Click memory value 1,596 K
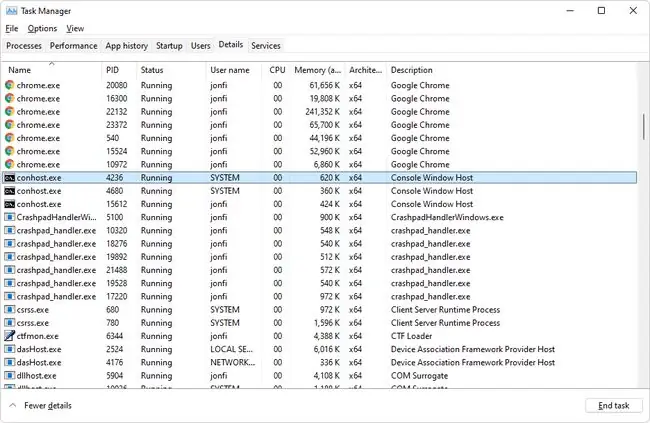The image size is (650, 423). coord(327,323)
